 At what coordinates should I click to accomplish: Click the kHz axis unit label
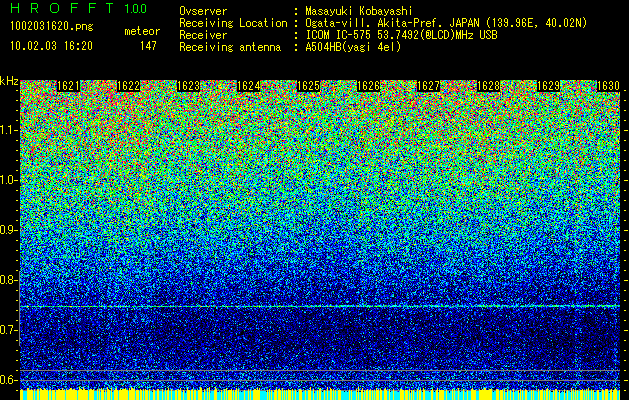9,81
